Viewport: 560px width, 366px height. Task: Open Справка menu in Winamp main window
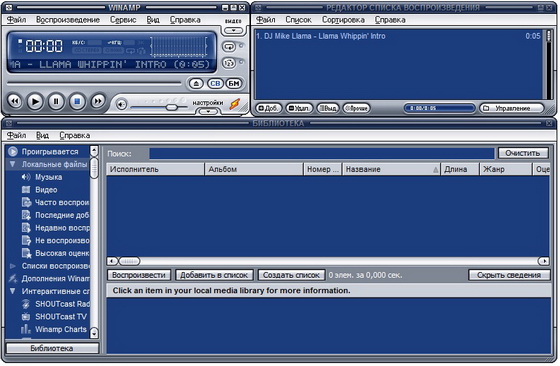[185, 20]
